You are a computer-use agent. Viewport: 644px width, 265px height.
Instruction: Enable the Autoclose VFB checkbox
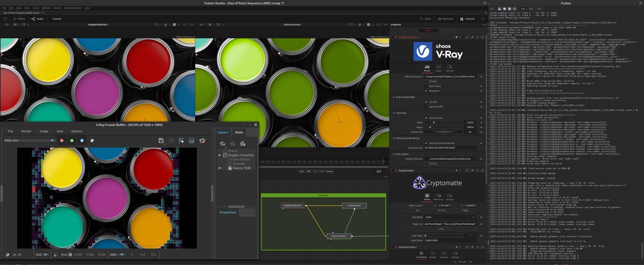[426, 107]
